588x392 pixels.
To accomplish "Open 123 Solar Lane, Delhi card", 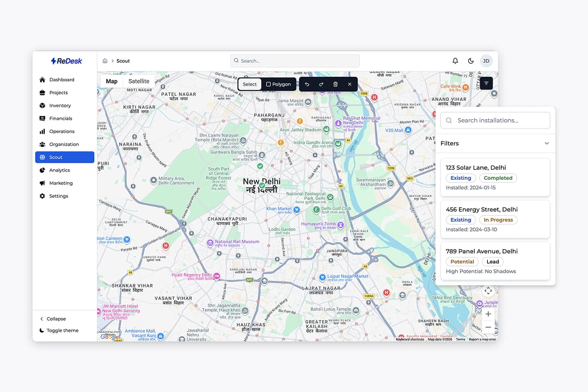I will click(x=495, y=177).
